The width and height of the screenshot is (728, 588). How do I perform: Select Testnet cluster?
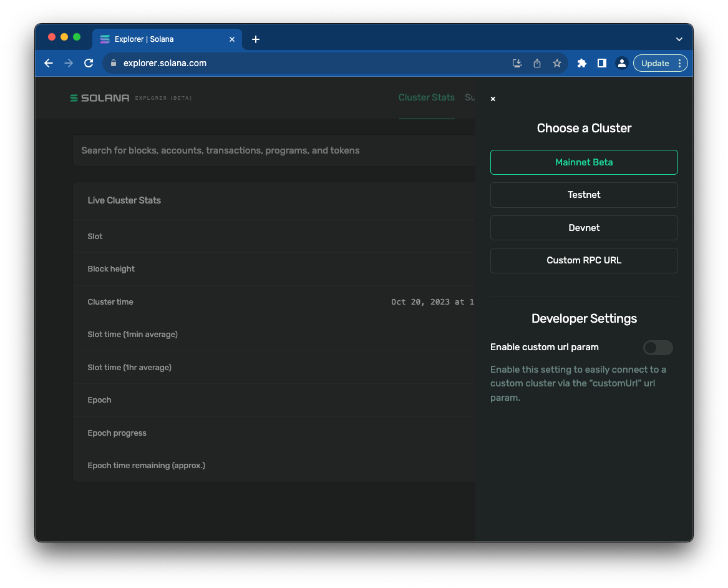click(584, 195)
